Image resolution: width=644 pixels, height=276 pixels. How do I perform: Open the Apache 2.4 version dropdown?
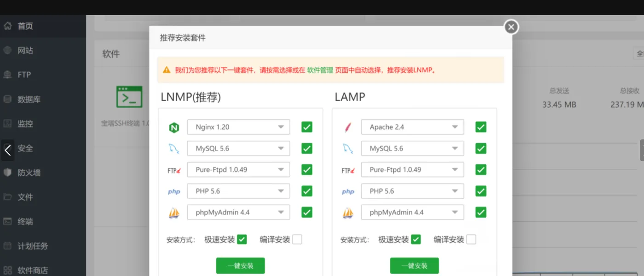click(x=412, y=127)
